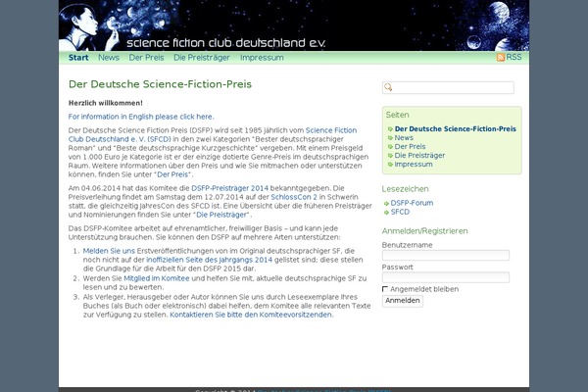Open the Start tab in navigation bar

[x=78, y=58]
